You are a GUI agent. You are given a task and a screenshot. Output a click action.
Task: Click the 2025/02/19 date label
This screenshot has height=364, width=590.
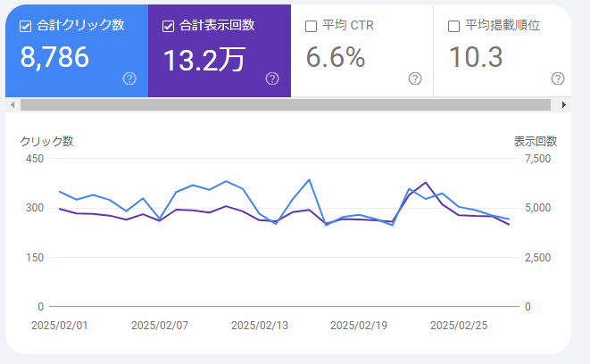point(359,326)
